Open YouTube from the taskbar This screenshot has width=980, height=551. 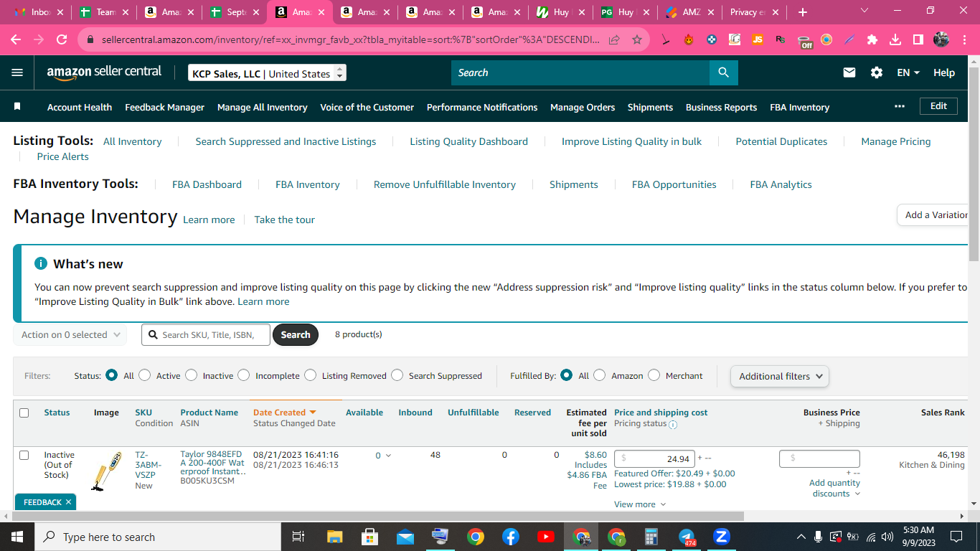tap(546, 537)
